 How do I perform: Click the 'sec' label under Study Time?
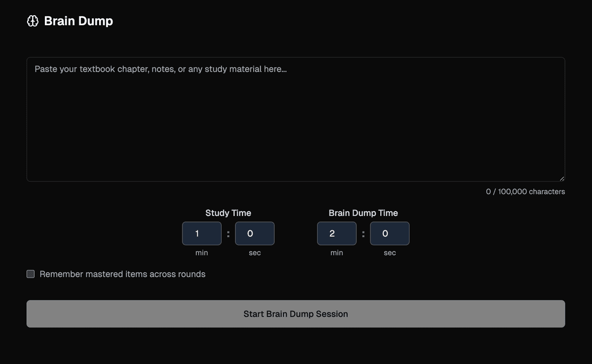pyautogui.click(x=255, y=253)
